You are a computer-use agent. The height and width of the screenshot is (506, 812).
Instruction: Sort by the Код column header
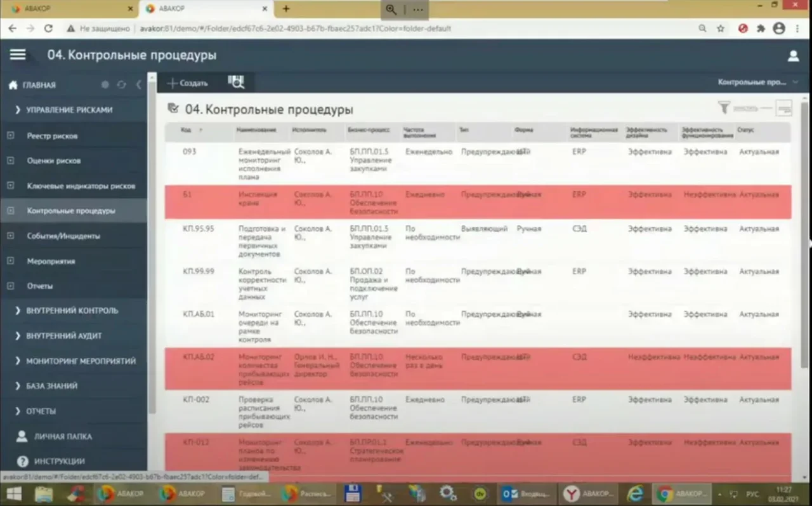(187, 130)
